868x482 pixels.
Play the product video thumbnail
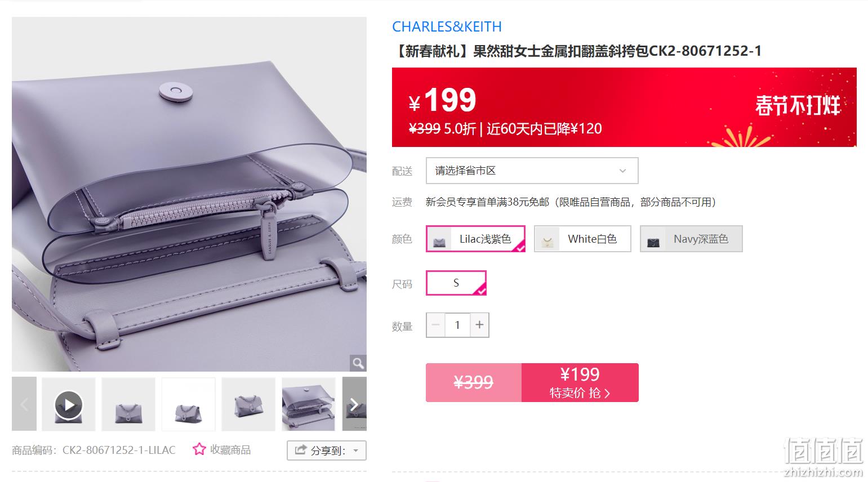(x=69, y=404)
